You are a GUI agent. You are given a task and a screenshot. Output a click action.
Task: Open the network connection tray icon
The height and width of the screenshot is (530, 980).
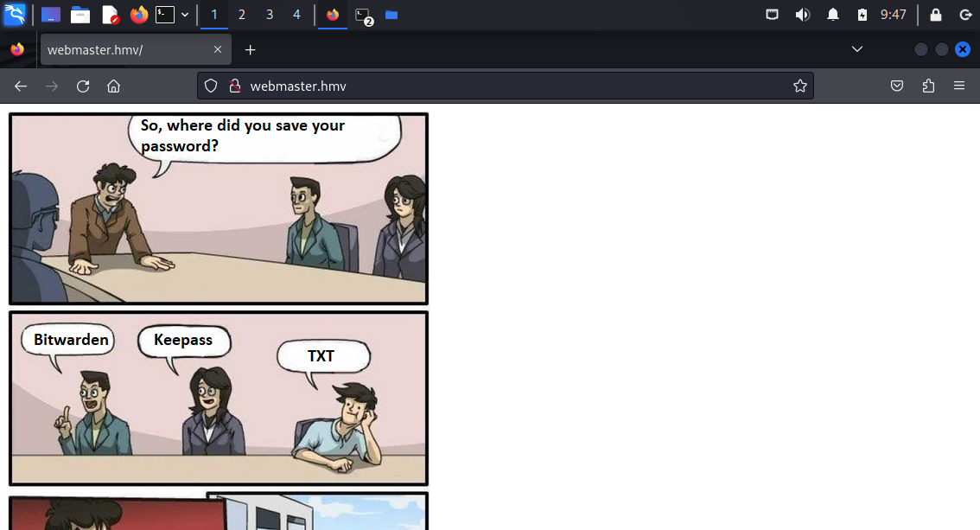tap(773, 15)
